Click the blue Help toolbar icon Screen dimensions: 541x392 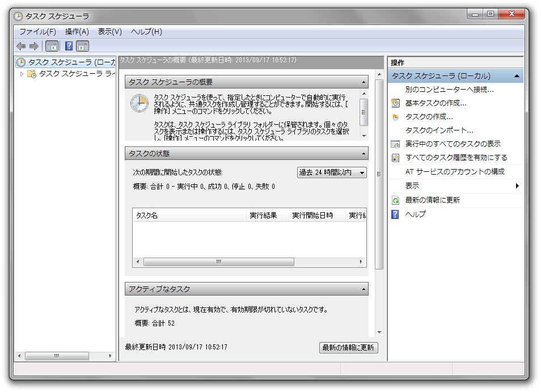coord(69,45)
